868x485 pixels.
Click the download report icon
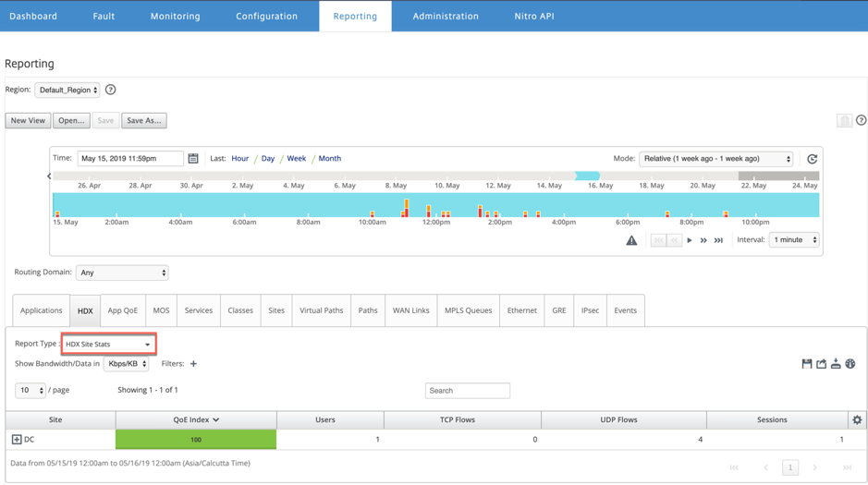coord(836,363)
